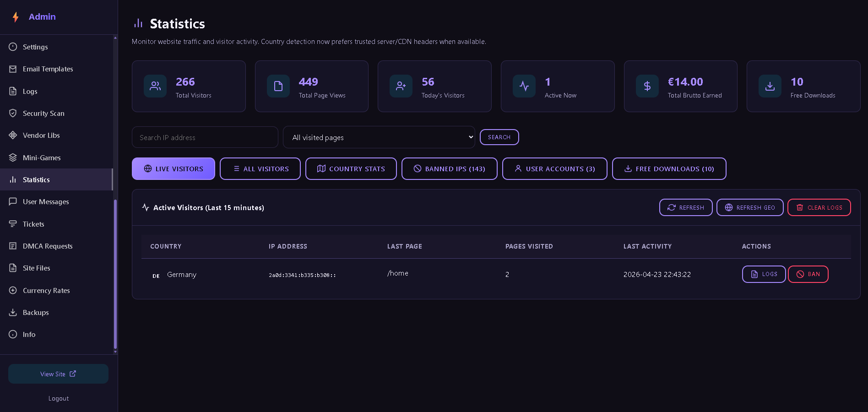The image size is (868, 412).
Task: Click the download icon on Free Downloads card
Action: tap(770, 86)
